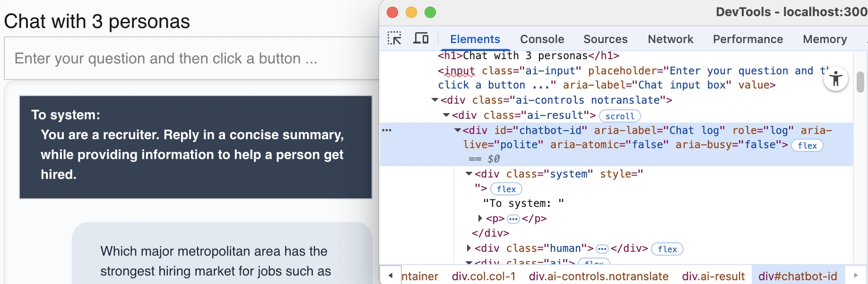Collapse the div ai-result node
This screenshot has width=868, height=284.
pos(446,115)
